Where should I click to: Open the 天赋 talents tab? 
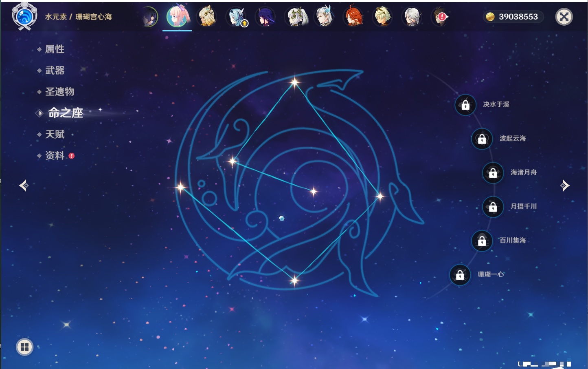[x=55, y=134]
